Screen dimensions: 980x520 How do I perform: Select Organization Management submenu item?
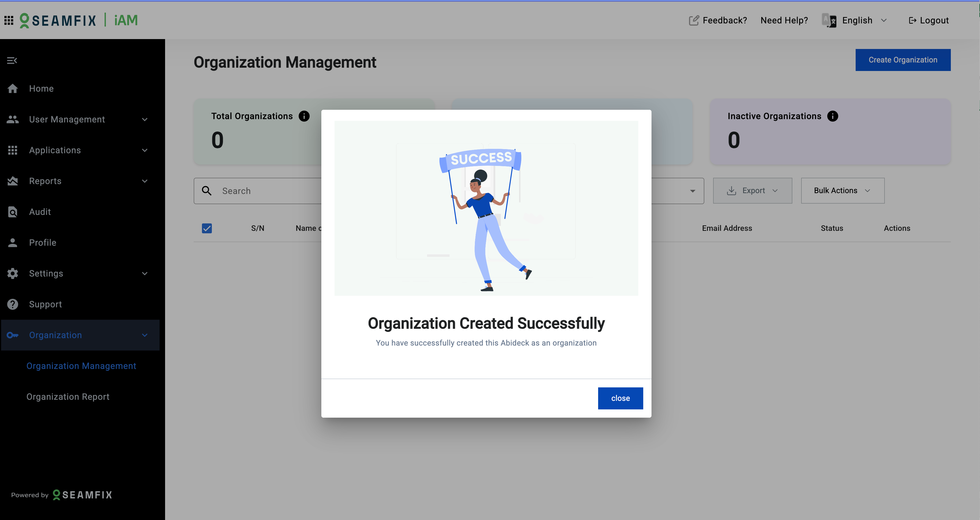coord(81,366)
